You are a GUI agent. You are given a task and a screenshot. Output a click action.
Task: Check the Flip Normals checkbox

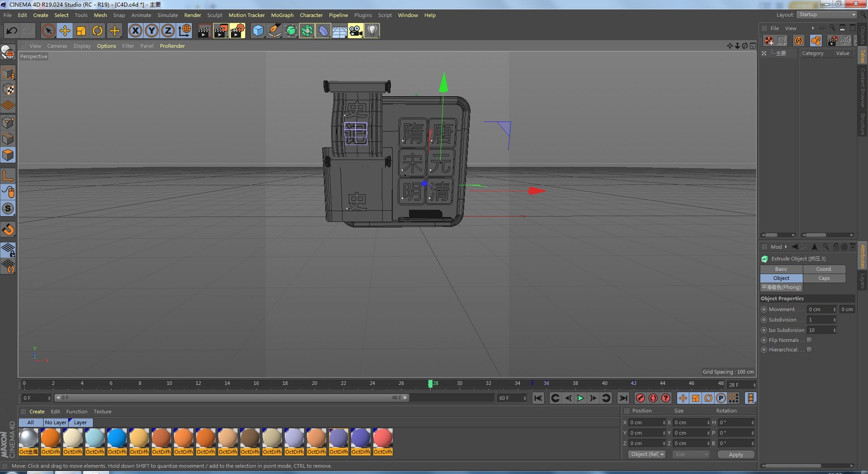(809, 340)
